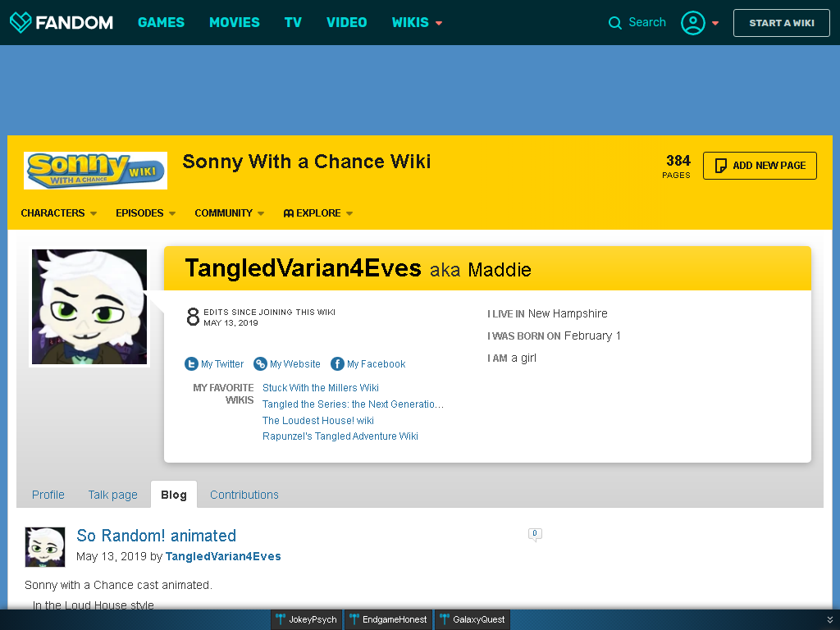This screenshot has width=840, height=630.
Task: Collapse bottom toolbar with chevron arrow
Action: click(x=830, y=619)
